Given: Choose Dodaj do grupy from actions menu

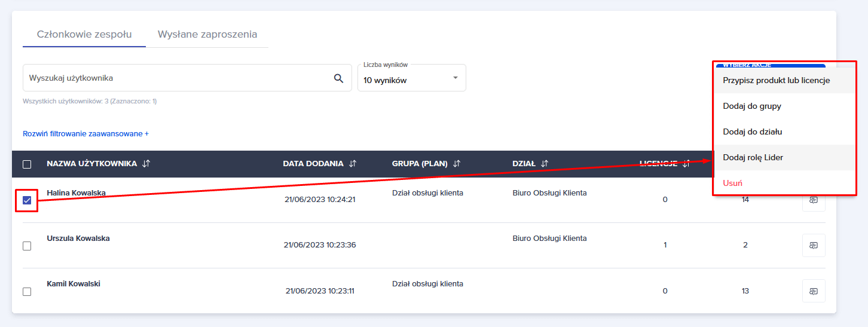Looking at the screenshot, I should 752,106.
